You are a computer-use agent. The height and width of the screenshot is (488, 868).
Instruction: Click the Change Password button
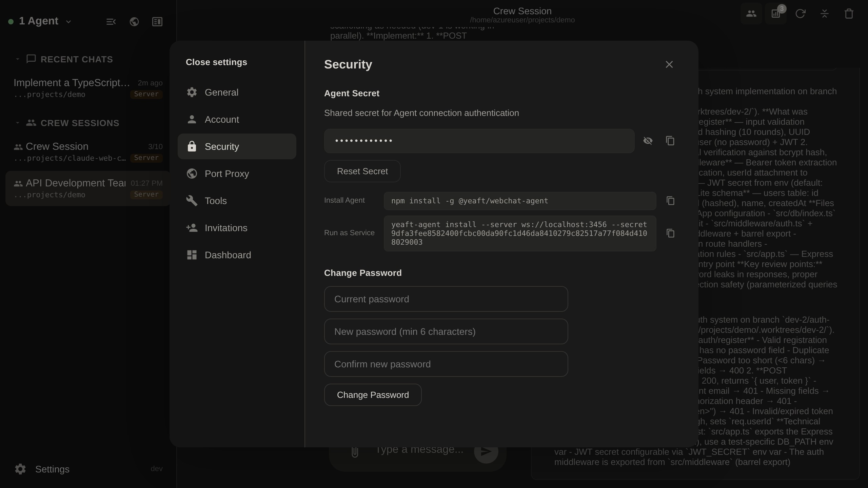(x=373, y=395)
